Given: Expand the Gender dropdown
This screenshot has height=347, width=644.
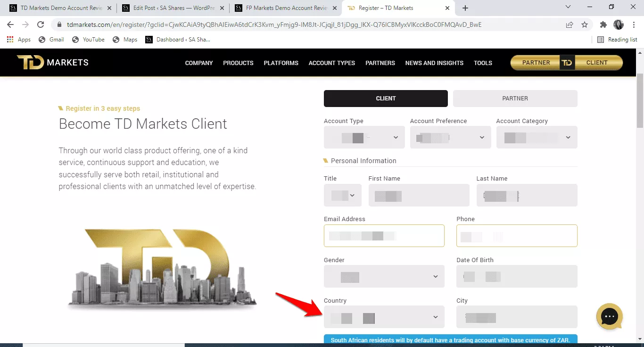Looking at the screenshot, I should click(384, 276).
